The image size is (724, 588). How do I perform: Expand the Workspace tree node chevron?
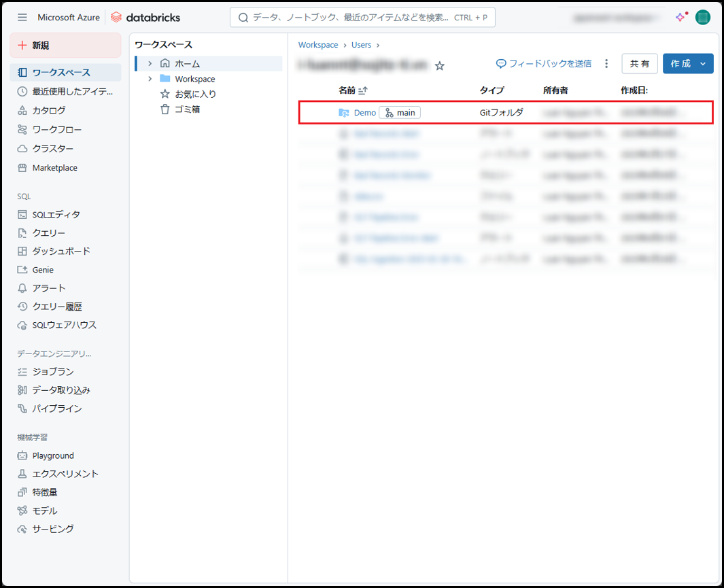point(150,79)
